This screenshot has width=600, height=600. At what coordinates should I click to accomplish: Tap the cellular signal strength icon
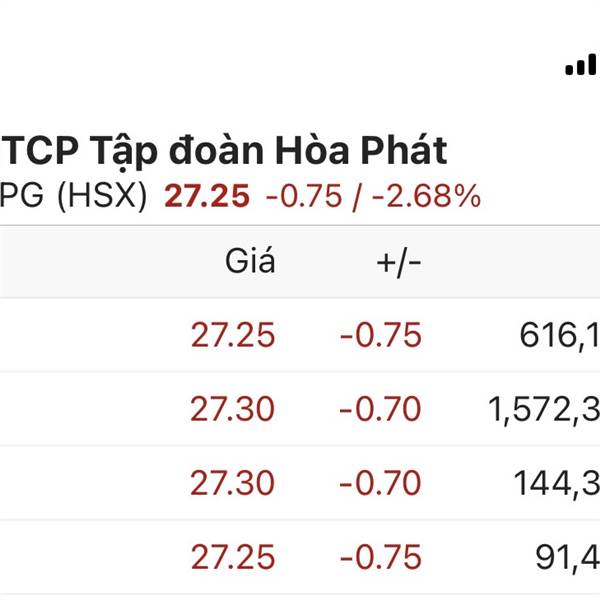(580, 65)
